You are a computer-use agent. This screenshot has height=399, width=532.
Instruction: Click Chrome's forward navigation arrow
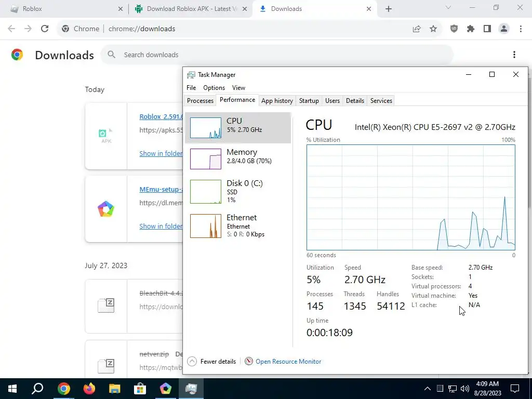click(28, 29)
